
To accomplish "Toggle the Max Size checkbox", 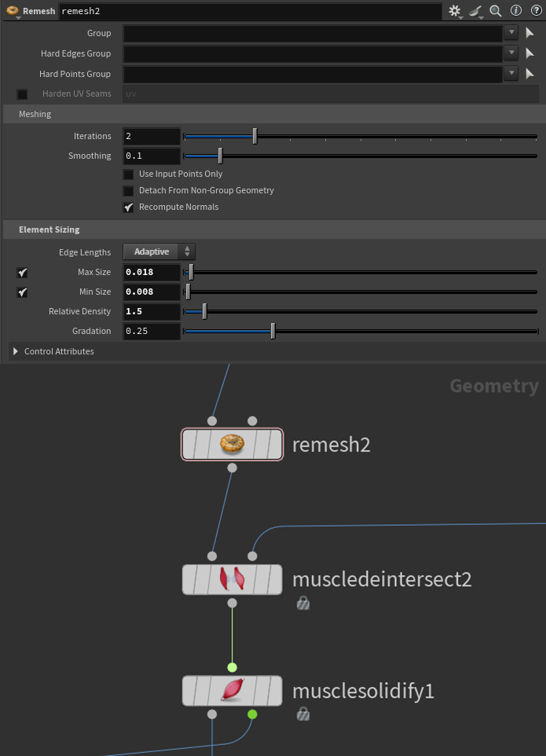I will [22, 273].
